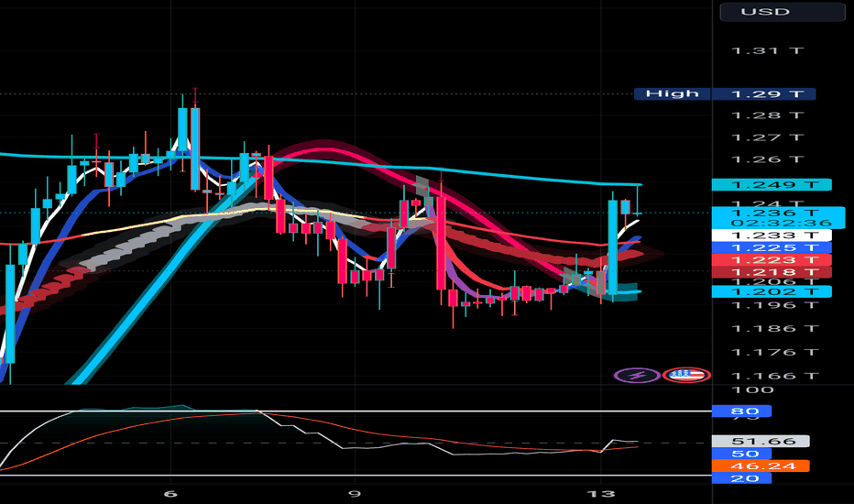
Task: Click date 9 on the time axis
Action: tap(355, 494)
